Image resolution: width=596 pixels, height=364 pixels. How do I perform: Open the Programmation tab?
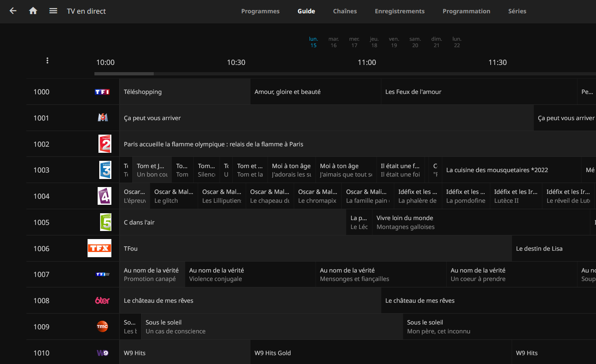[x=466, y=11]
